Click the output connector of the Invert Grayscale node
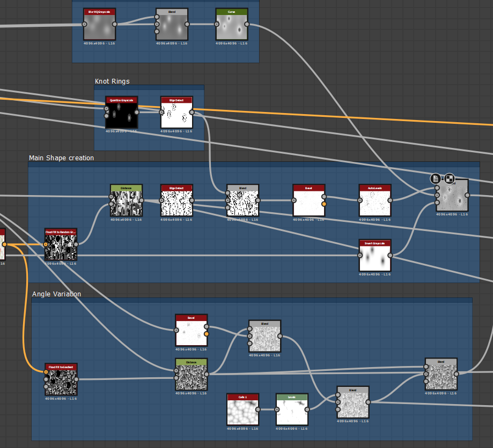This screenshot has height=448, width=493. pos(390,256)
